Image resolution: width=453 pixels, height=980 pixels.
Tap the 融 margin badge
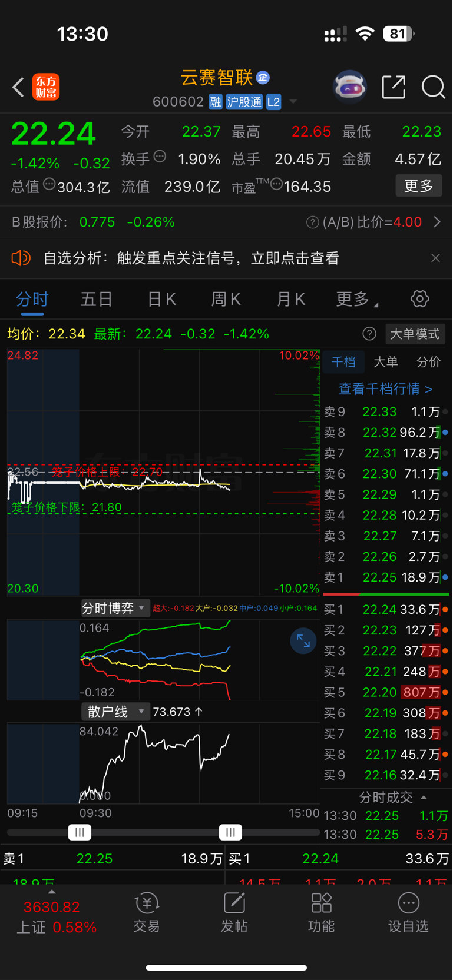tap(216, 102)
